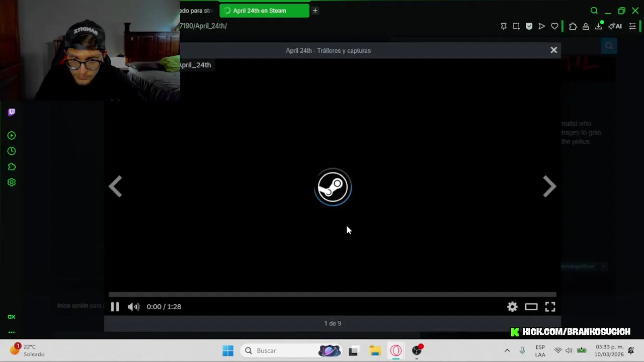Open the downloads panel
Image resolution: width=644 pixels, height=362 pixels.
pyautogui.click(x=599, y=26)
